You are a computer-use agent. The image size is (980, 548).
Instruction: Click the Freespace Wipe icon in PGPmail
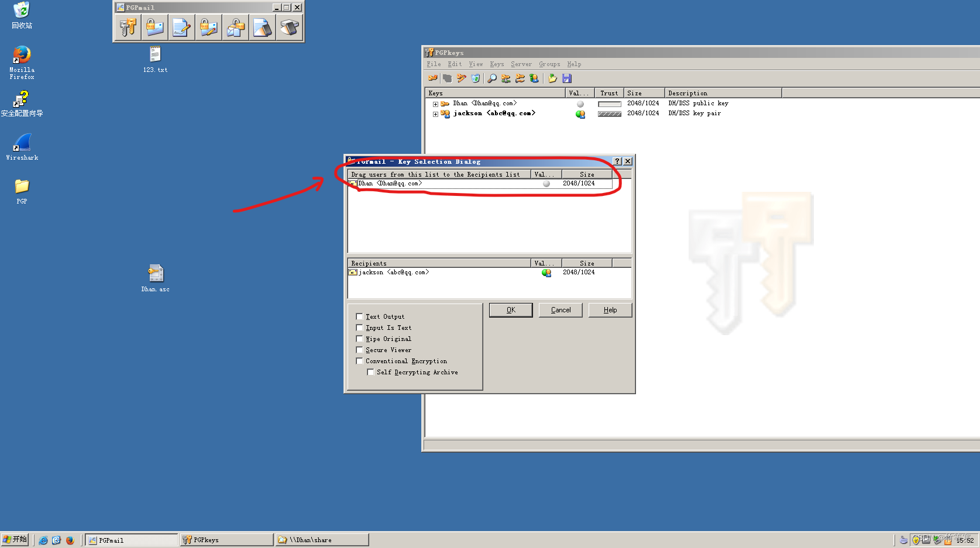click(289, 27)
